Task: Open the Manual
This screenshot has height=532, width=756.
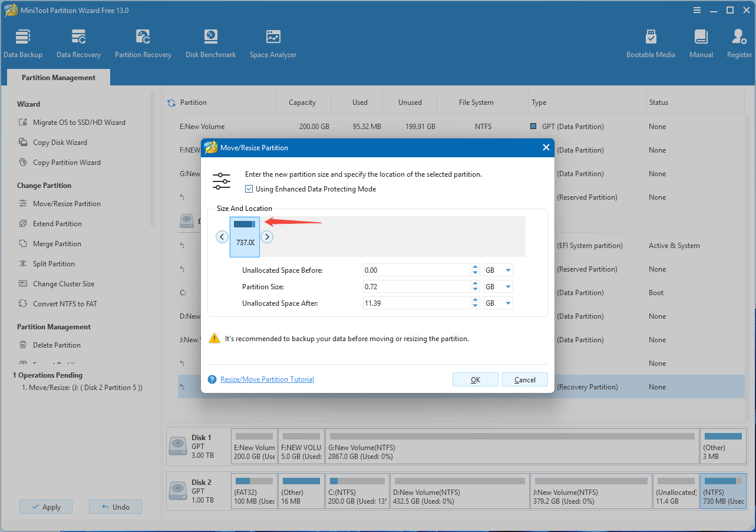Action: pos(701,42)
